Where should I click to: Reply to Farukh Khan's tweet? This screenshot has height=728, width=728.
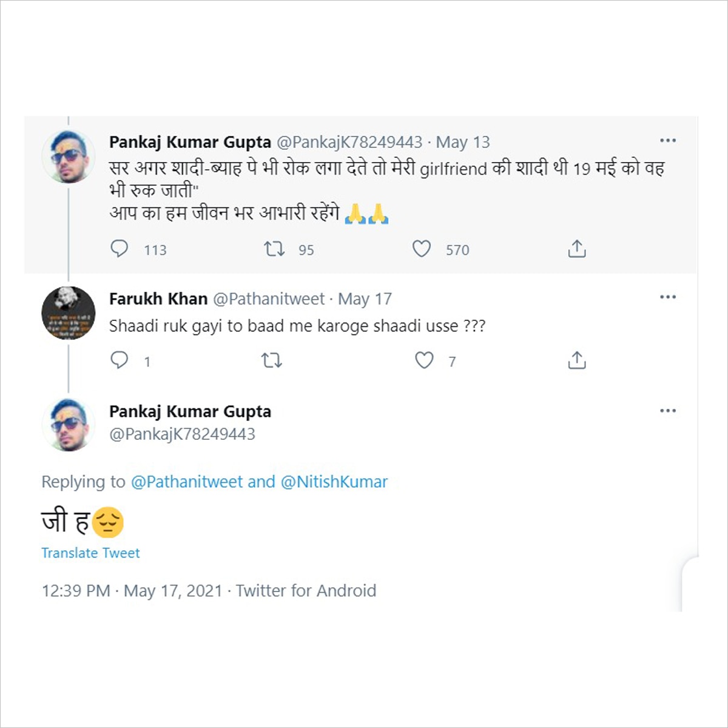(121, 360)
